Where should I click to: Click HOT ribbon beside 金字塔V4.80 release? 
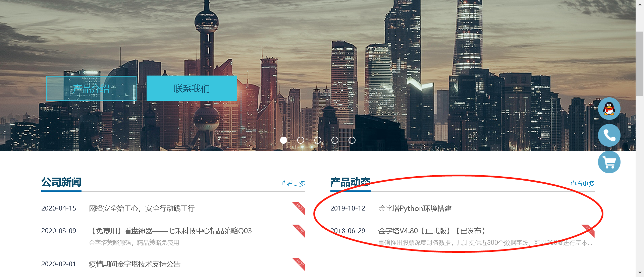(588, 231)
